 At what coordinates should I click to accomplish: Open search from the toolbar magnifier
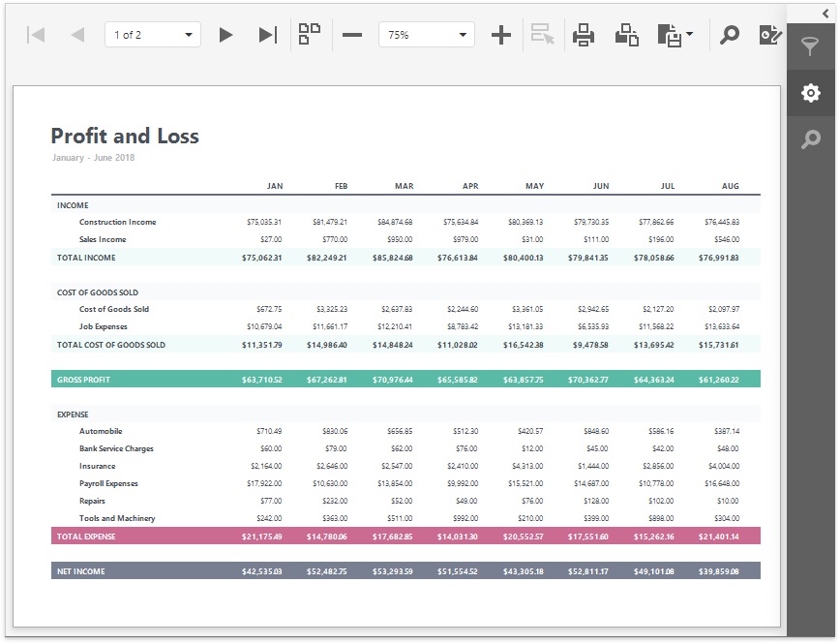click(x=730, y=35)
